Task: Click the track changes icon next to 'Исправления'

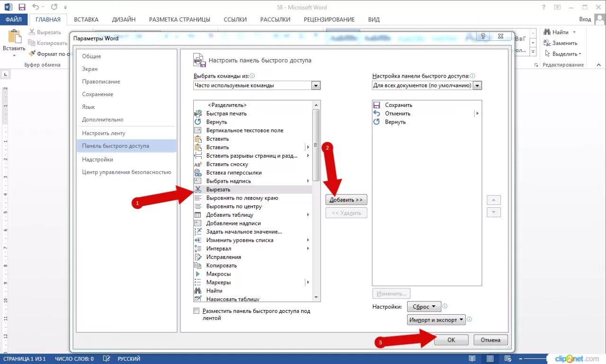Action: point(198,257)
